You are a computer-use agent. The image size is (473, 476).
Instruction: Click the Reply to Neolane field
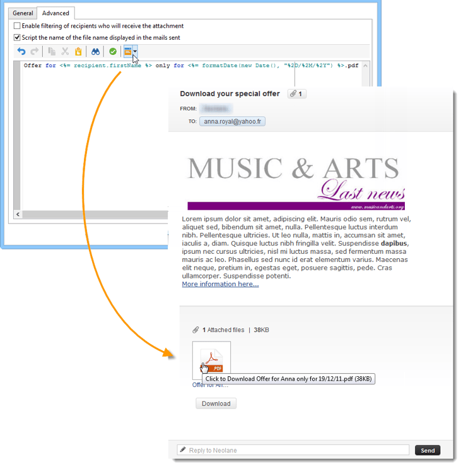(x=293, y=450)
